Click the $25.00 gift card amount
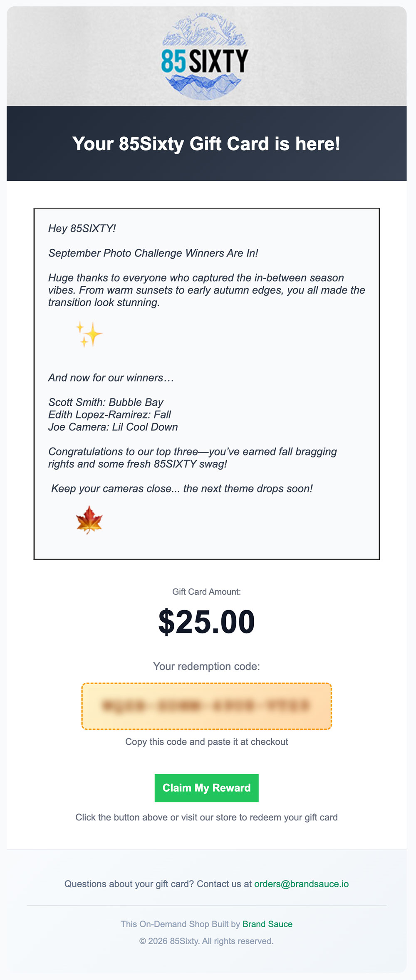The width and height of the screenshot is (416, 980). click(x=206, y=622)
